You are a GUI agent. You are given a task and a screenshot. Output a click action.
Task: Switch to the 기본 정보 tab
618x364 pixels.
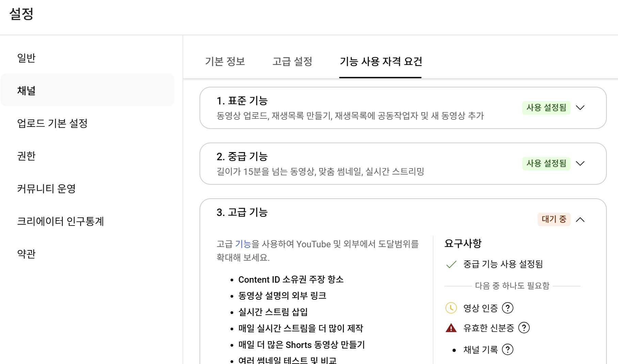tap(225, 61)
